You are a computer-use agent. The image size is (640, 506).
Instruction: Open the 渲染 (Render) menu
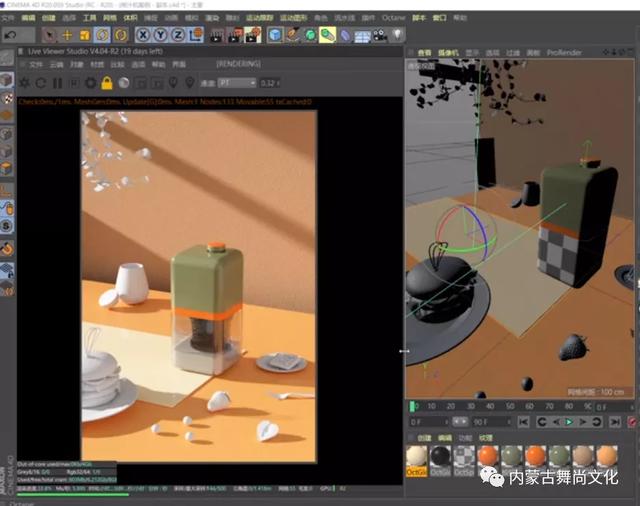(x=212, y=18)
